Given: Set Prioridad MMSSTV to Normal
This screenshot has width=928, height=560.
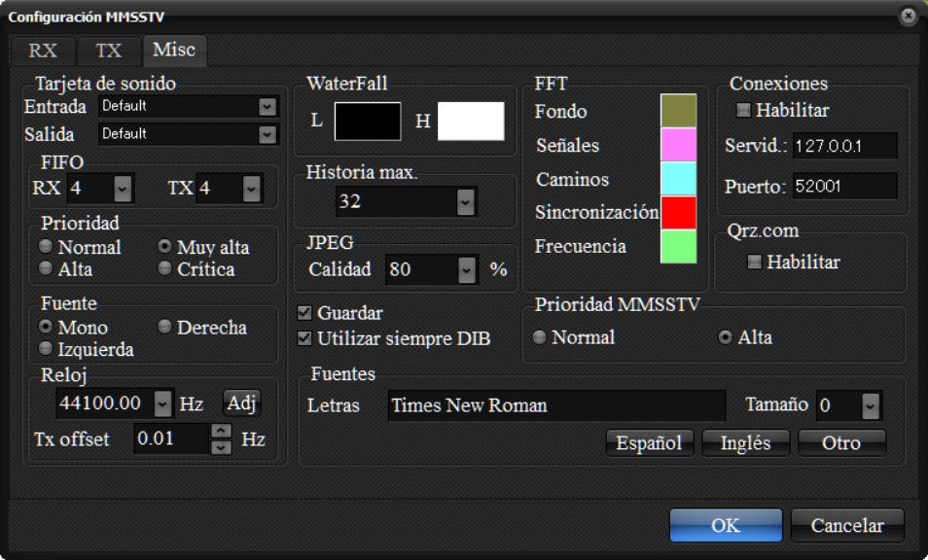Looking at the screenshot, I should tap(540, 337).
